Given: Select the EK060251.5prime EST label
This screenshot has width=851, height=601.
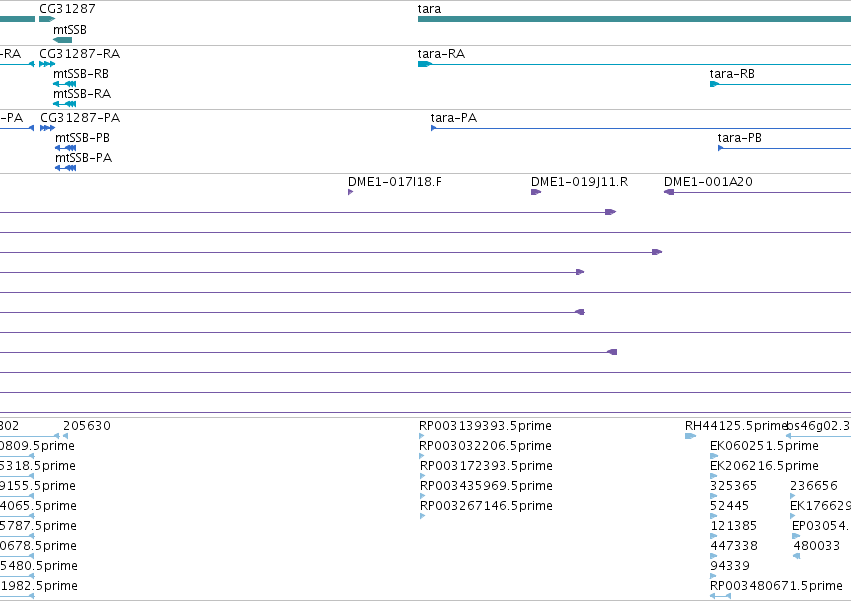Looking at the screenshot, I should pyautogui.click(x=764, y=446).
